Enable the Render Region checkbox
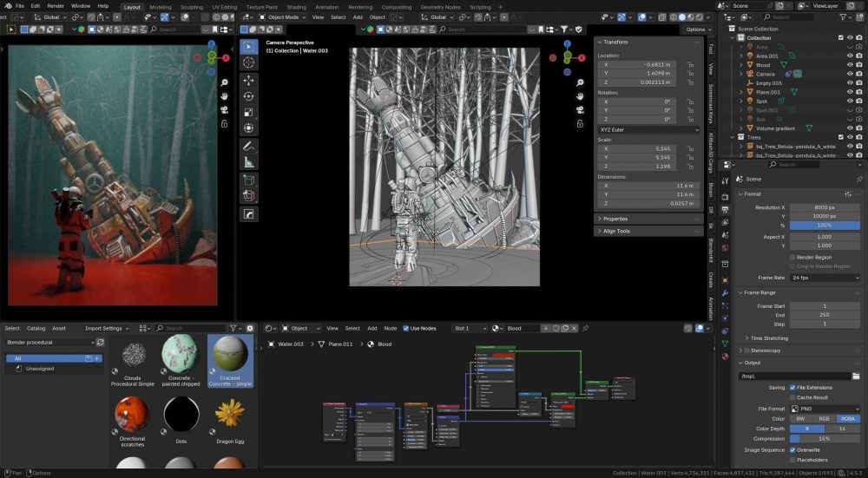 click(x=792, y=258)
